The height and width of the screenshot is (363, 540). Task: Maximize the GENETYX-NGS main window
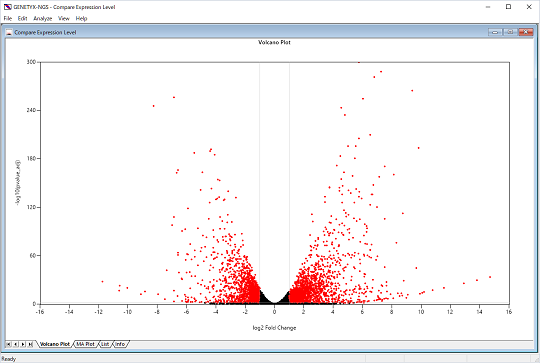tap(508, 7)
